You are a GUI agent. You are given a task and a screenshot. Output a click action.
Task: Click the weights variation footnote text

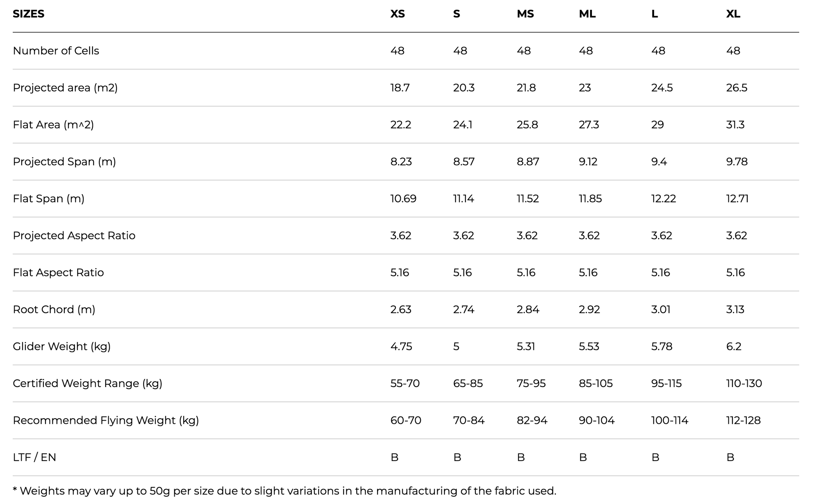coord(285,491)
